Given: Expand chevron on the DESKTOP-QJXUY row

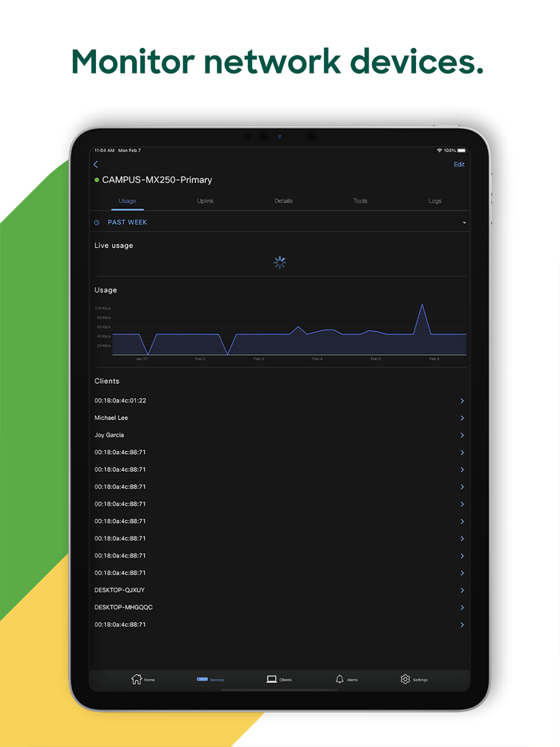Looking at the screenshot, I should click(x=462, y=589).
